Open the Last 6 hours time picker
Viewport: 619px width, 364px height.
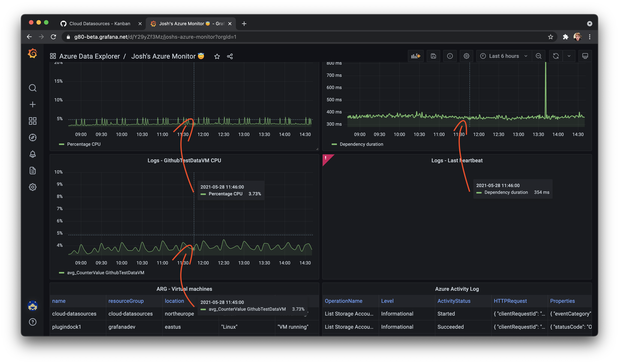point(504,56)
